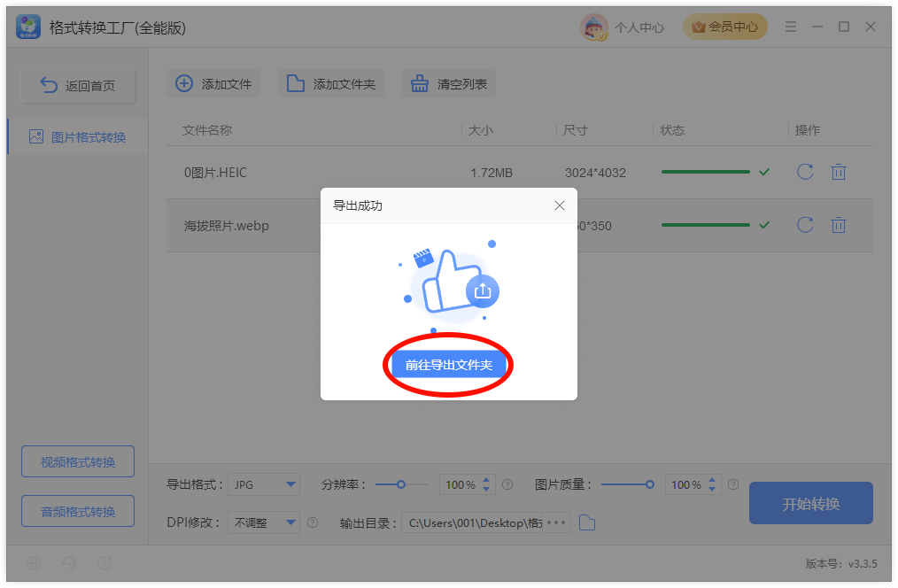The height and width of the screenshot is (588, 898).
Task: Click the refresh icon in the status bar
Action: tap(105, 563)
